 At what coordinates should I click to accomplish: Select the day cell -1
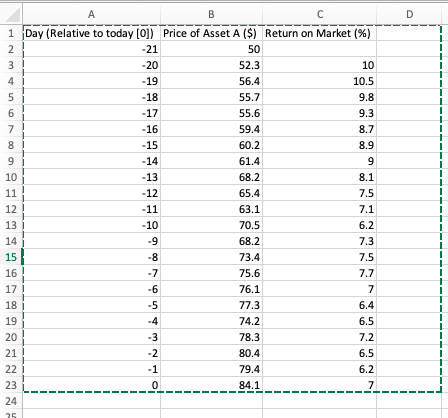[92, 369]
